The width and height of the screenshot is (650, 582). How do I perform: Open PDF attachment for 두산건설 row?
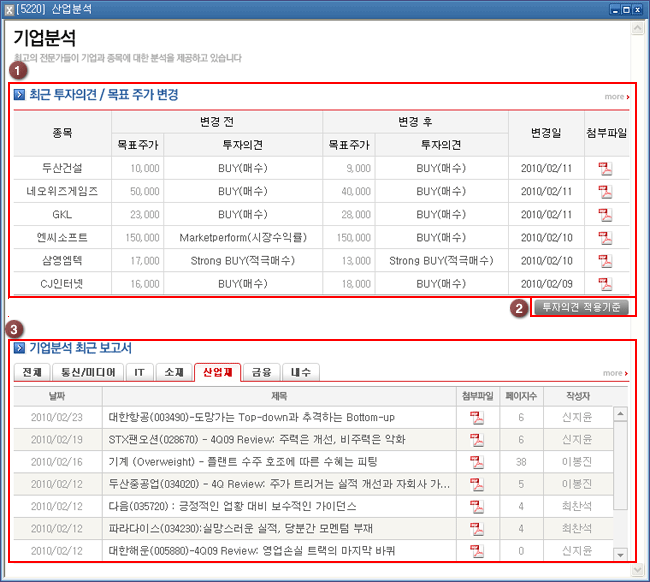coord(605,168)
